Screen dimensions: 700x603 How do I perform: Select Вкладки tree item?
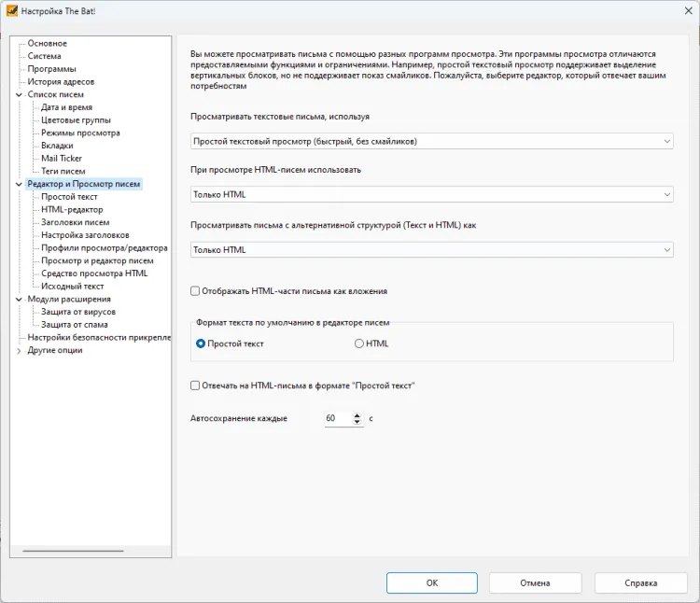[57, 146]
